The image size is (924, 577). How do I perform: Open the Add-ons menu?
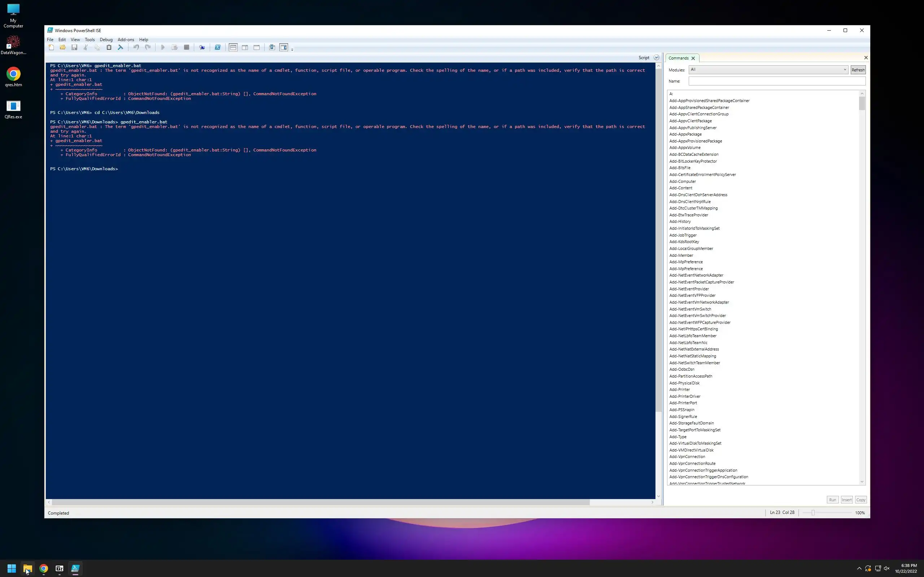126,40
